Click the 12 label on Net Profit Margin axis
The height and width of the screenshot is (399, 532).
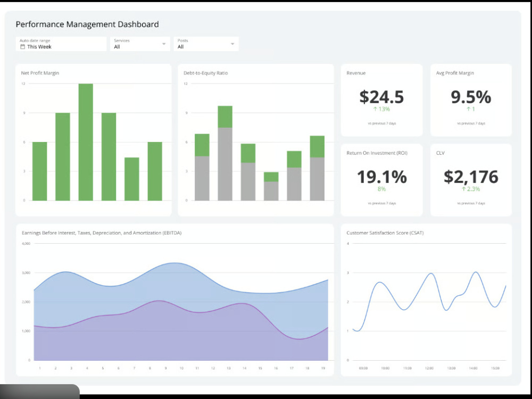tap(23, 84)
